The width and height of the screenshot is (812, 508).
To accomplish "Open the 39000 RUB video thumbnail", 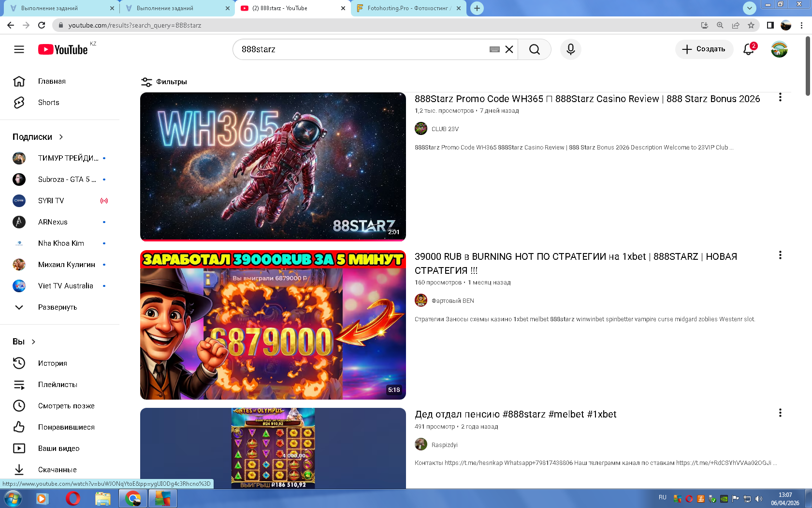I will (x=273, y=325).
